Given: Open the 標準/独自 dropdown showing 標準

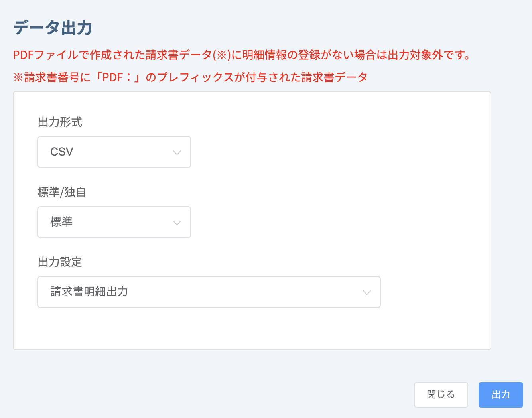Looking at the screenshot, I should pyautogui.click(x=114, y=222).
